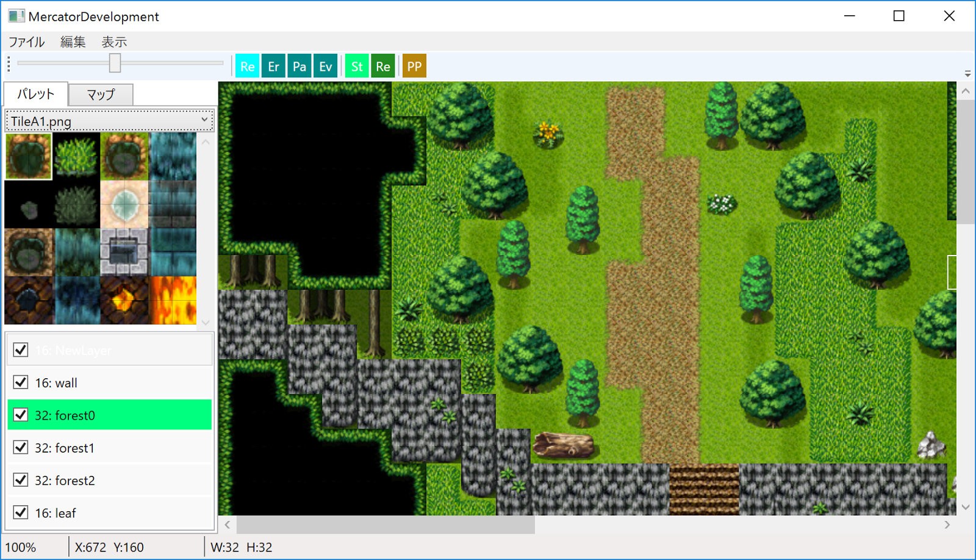Click the palette scroll-up arrow
The height and width of the screenshot is (560, 976).
coord(206,142)
